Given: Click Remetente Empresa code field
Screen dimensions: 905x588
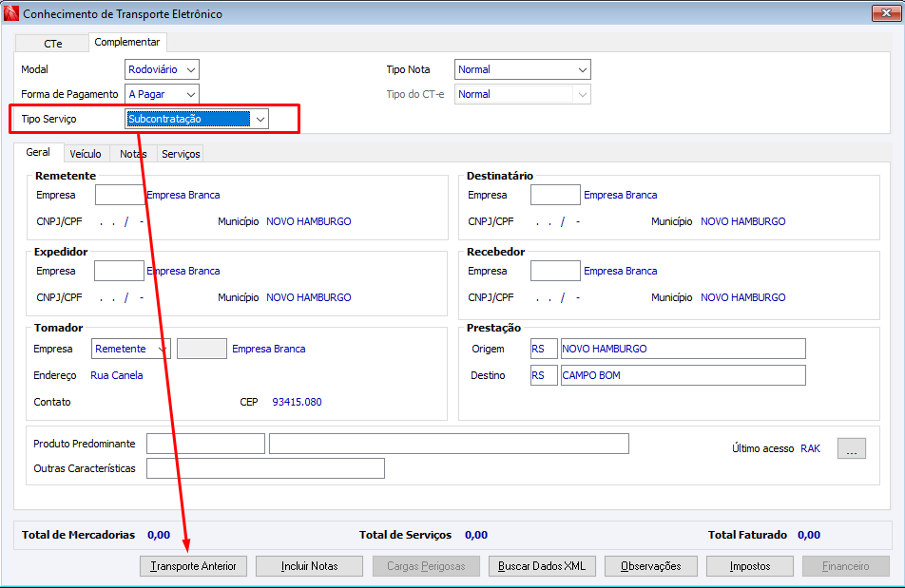Looking at the screenshot, I should 120,195.
